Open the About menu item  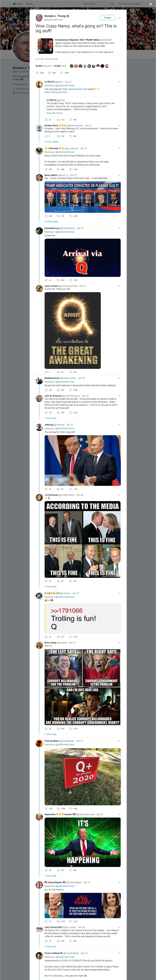(29, 4)
